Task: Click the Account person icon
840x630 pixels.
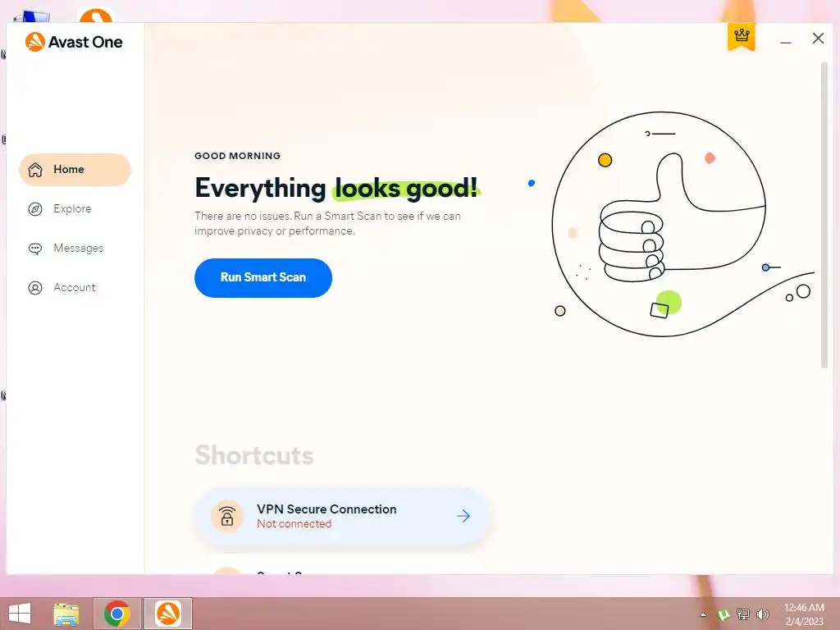Action: coord(35,288)
